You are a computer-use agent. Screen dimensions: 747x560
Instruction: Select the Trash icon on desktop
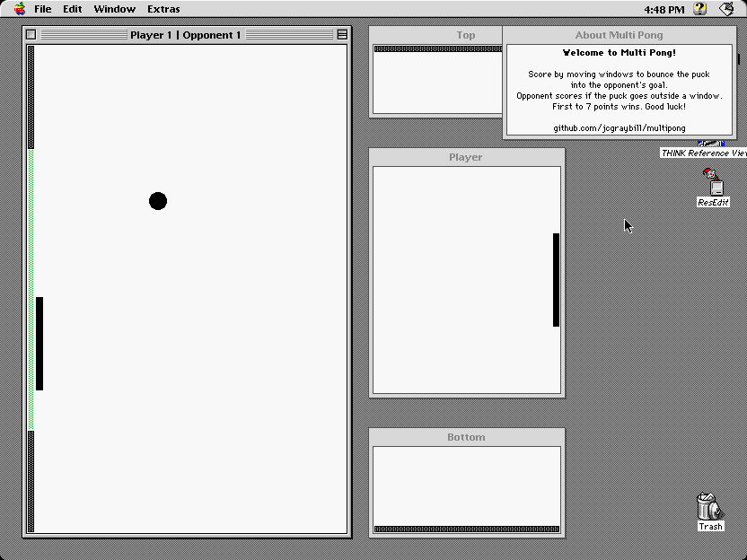(x=710, y=512)
